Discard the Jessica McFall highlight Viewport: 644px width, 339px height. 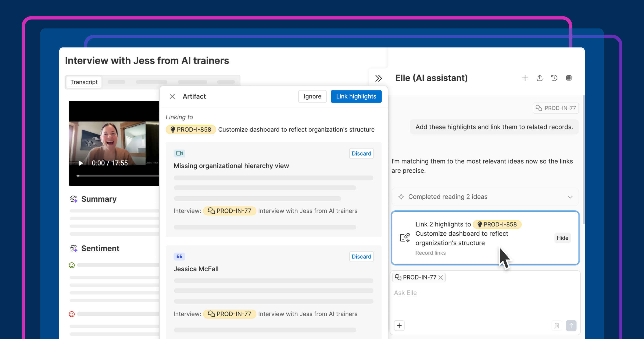[361, 257]
